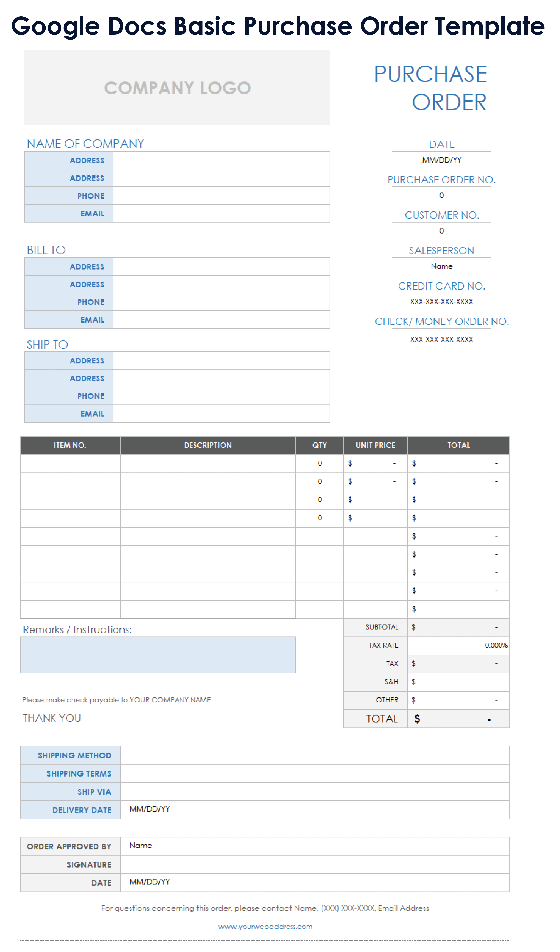The width and height of the screenshot is (560, 952).
Task: Click the salesperson Name value
Action: [442, 266]
